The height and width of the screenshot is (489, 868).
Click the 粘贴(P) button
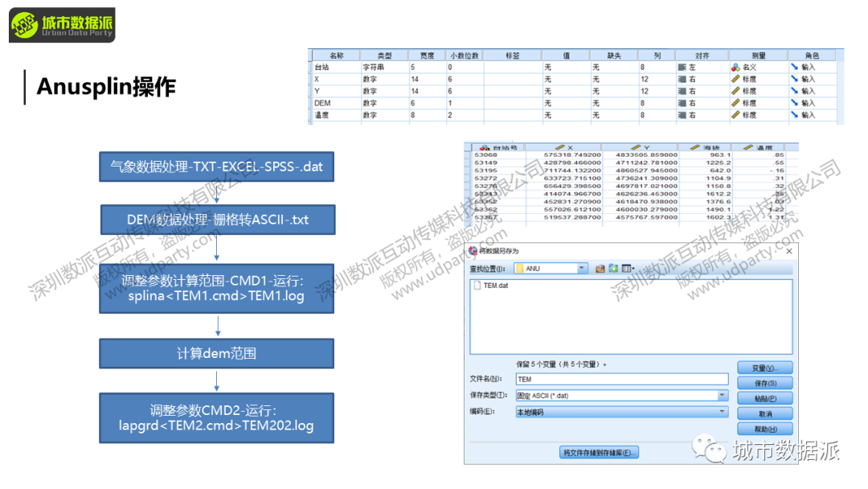point(765,399)
